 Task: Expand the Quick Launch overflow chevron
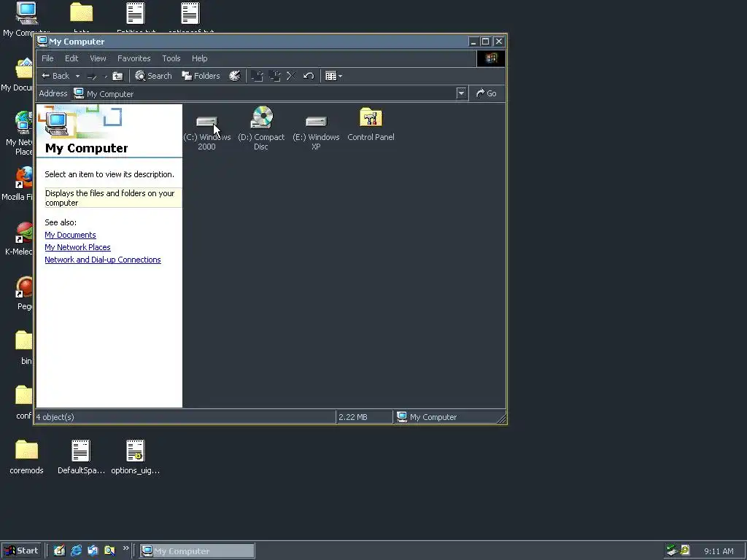[x=125, y=548]
